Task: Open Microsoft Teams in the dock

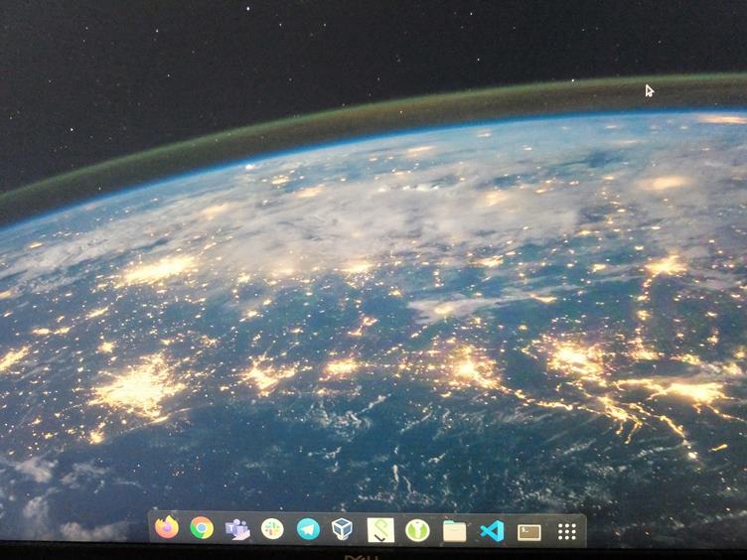Action: point(237,529)
